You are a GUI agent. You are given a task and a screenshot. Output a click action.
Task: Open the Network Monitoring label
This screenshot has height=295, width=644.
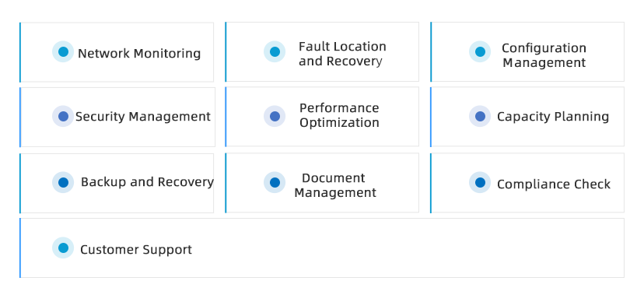(x=139, y=54)
